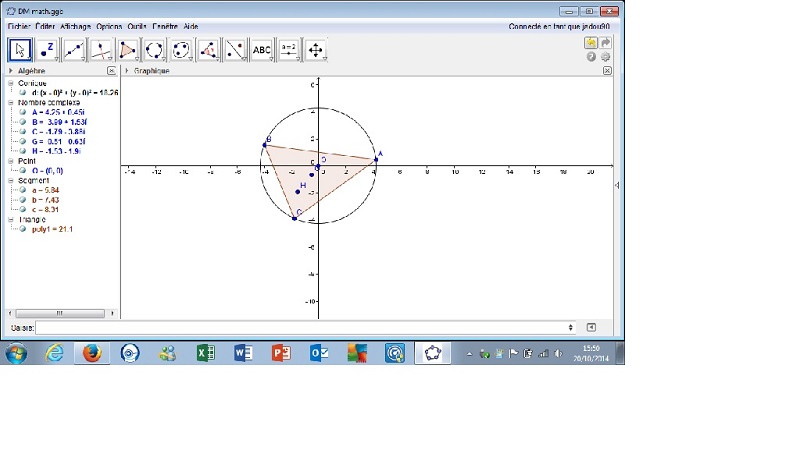
Task: Open the Fichier menu
Action: 19,26
